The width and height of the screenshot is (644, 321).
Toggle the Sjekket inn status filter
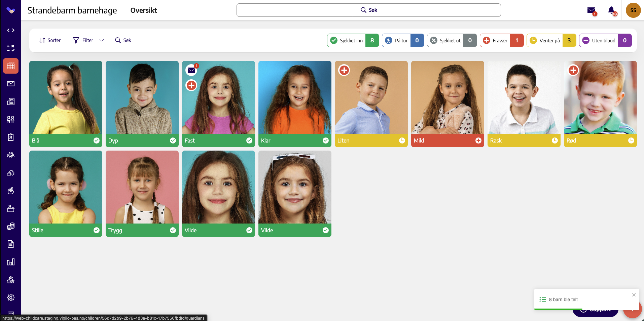[x=353, y=40]
